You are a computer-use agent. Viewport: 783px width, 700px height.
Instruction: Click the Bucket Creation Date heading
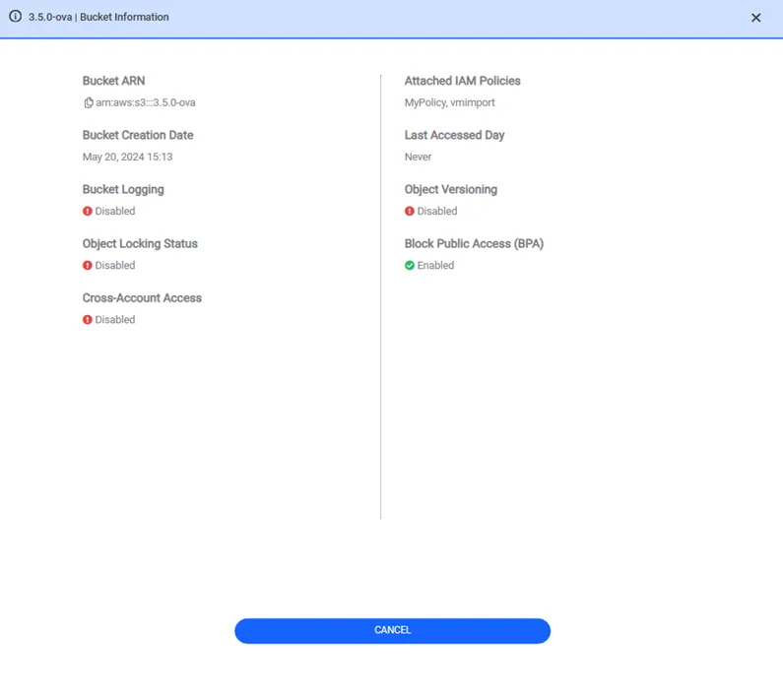tap(138, 135)
